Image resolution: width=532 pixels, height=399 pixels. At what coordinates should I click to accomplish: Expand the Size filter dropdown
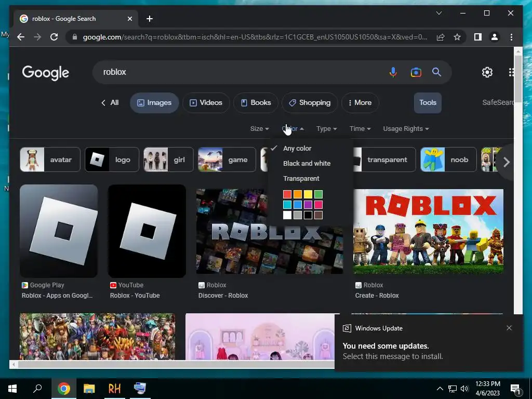coord(260,129)
